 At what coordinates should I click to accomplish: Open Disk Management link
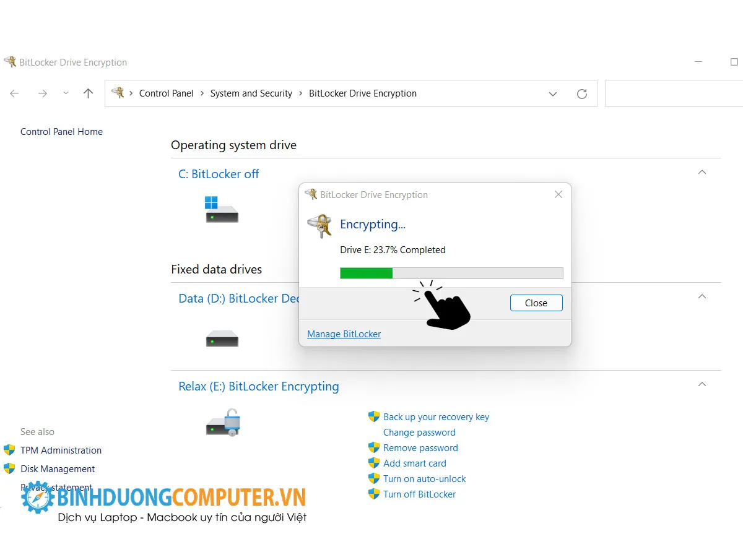tap(58, 469)
